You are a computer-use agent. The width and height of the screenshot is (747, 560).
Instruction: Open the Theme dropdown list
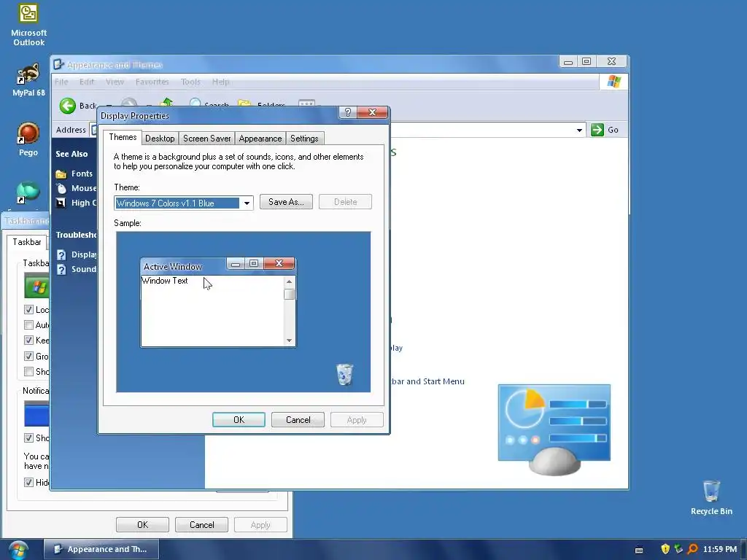(247, 203)
